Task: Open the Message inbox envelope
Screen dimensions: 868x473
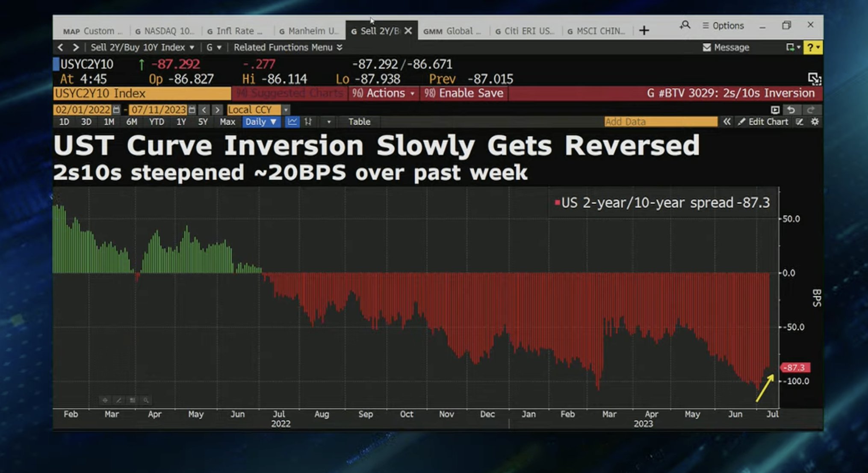Action: point(706,47)
